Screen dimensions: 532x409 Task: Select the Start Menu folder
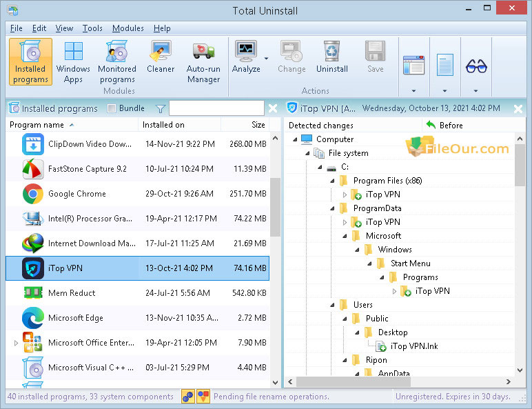(x=411, y=263)
